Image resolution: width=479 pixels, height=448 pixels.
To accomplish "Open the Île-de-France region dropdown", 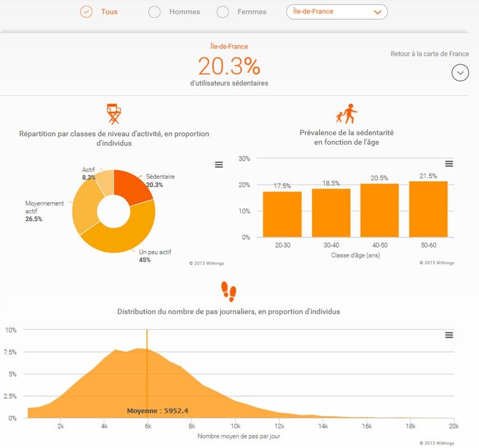I will coord(336,12).
